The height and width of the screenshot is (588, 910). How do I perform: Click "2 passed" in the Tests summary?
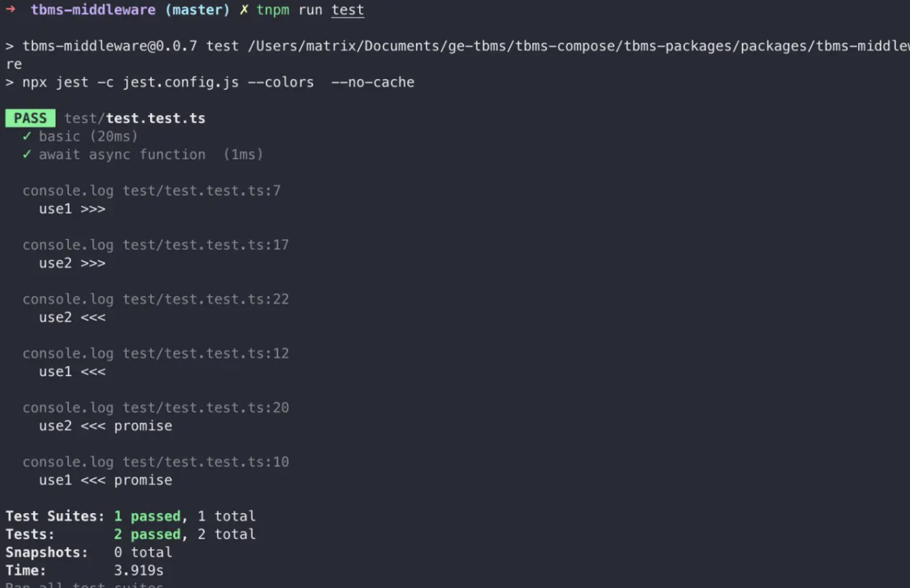tap(147, 534)
